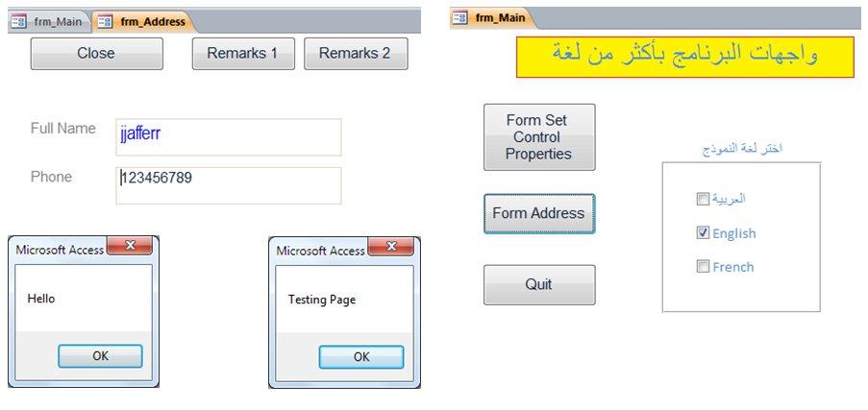
Task: Open Remarks 2
Action: pyautogui.click(x=356, y=54)
